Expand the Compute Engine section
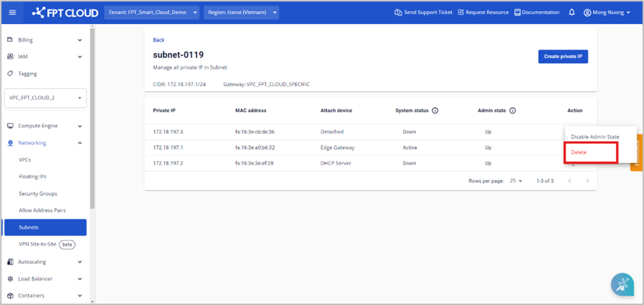The height and width of the screenshot is (305, 644). point(45,126)
